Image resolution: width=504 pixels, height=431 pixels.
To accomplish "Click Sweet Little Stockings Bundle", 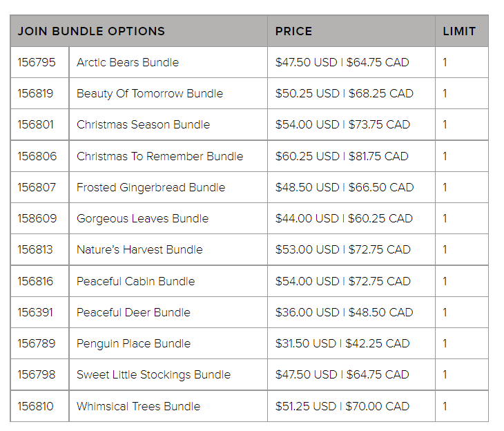I will [153, 374].
